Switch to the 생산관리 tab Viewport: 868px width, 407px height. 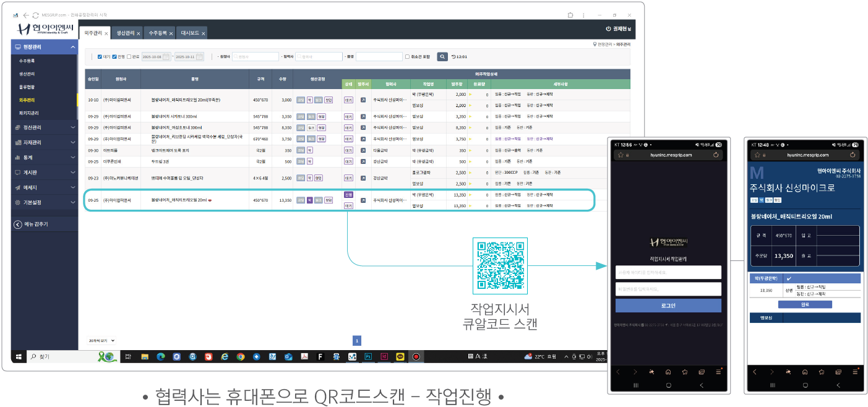tap(126, 34)
